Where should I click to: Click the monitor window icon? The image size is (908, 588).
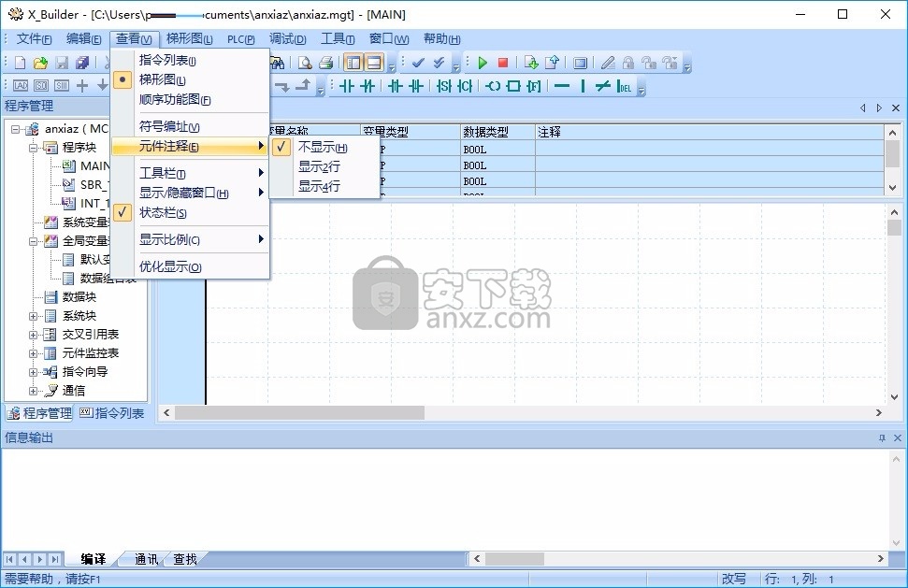pos(580,63)
